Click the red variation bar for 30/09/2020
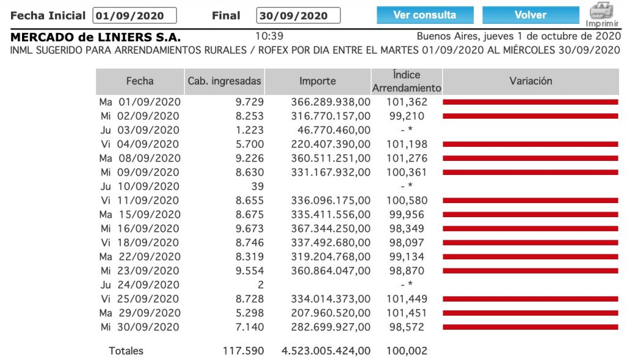 [x=530, y=327]
